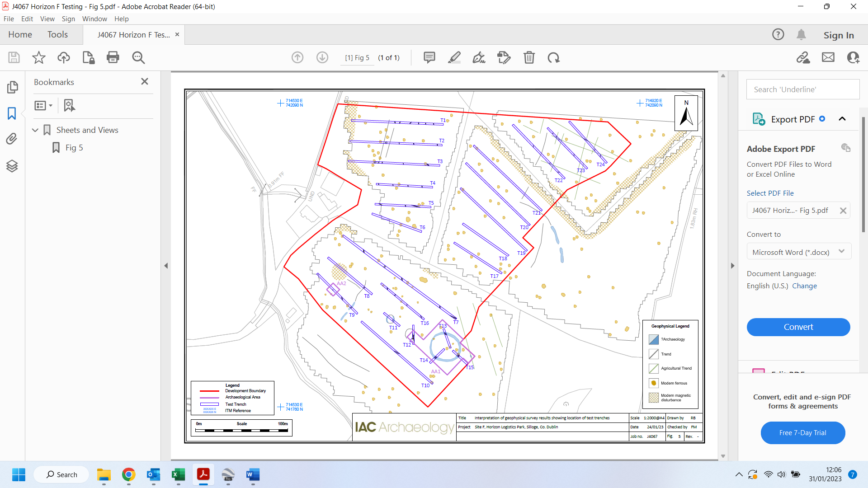Collapse the right tools pane arrow

(x=732, y=266)
